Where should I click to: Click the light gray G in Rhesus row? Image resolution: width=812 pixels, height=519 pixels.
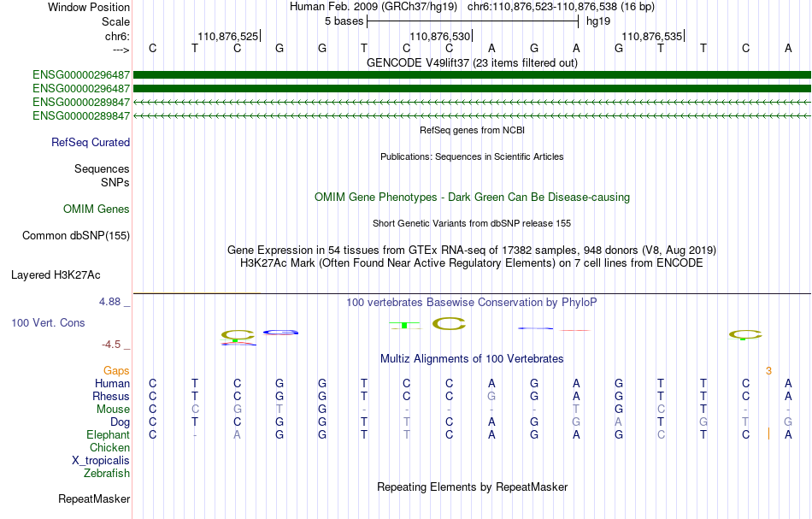click(x=491, y=396)
